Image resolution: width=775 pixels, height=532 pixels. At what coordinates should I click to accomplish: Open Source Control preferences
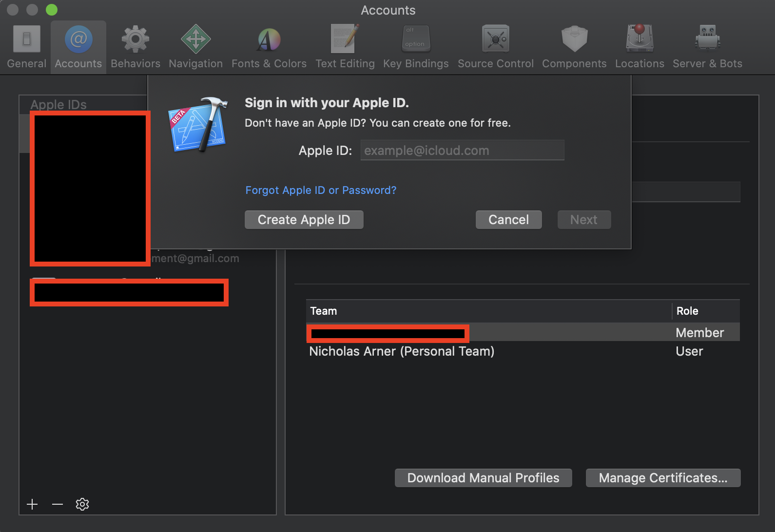click(x=496, y=47)
